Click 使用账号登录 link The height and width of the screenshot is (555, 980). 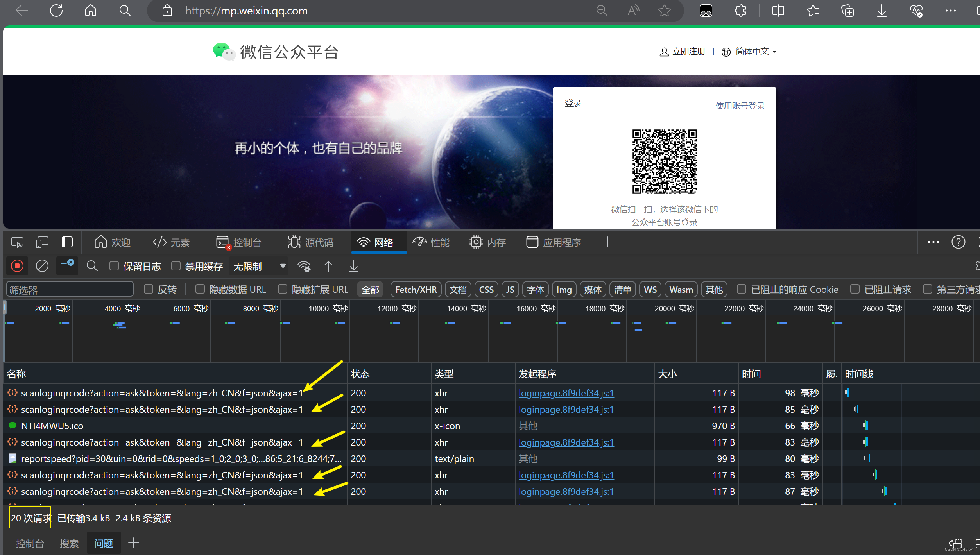point(740,106)
